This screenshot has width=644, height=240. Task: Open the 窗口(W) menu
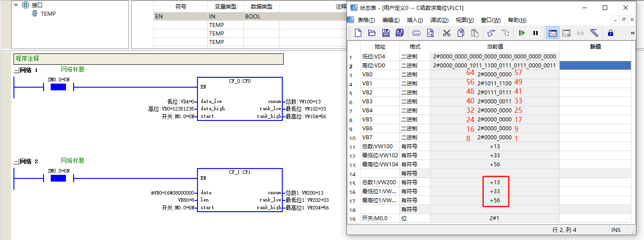click(491, 20)
